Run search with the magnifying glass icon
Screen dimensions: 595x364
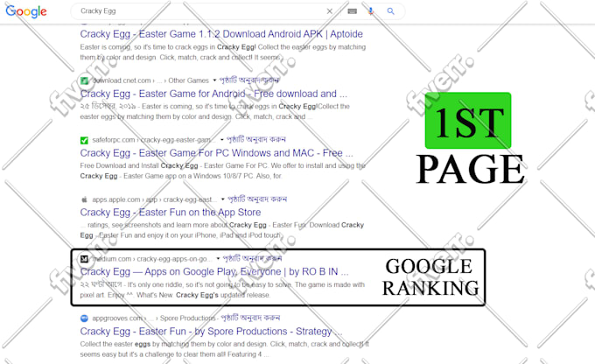point(390,11)
